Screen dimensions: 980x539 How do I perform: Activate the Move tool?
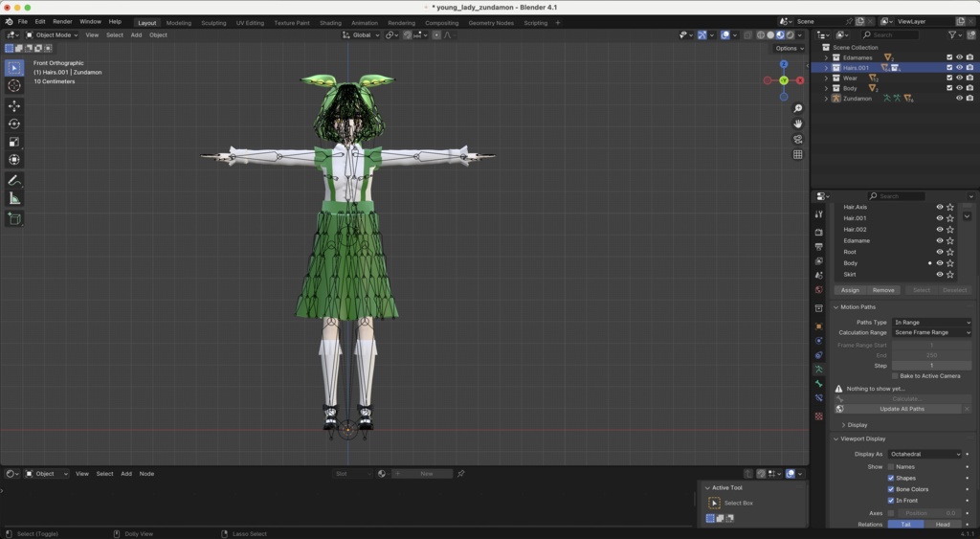coord(13,106)
